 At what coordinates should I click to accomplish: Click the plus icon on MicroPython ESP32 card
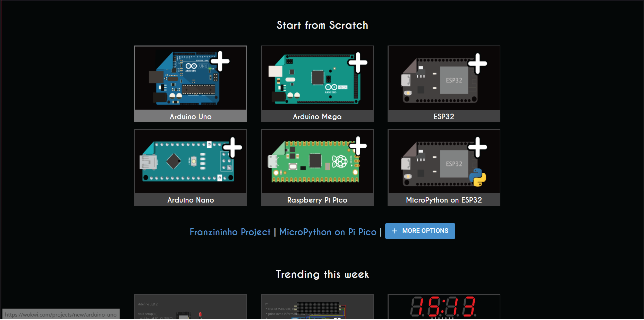[478, 147]
